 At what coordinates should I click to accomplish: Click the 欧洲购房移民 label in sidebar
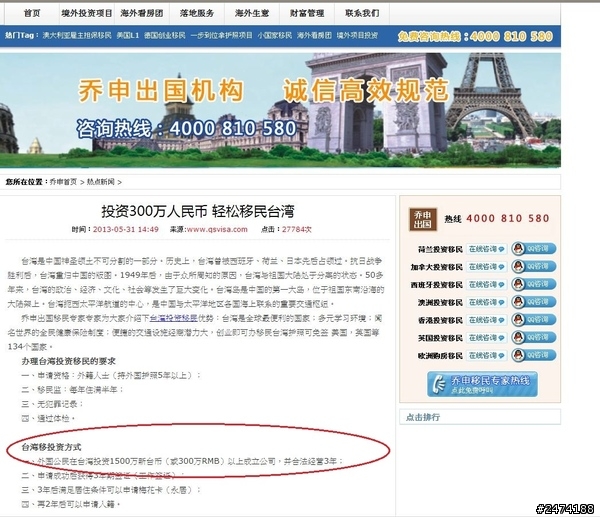(x=440, y=356)
